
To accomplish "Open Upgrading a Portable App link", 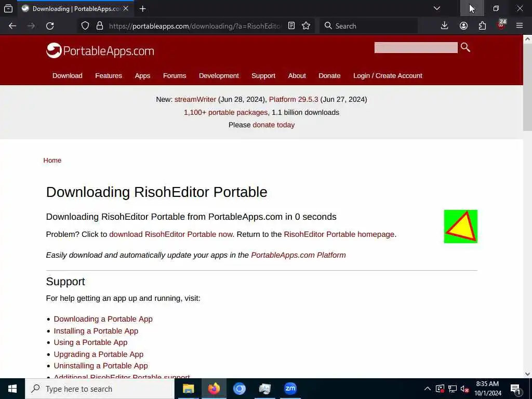I will [99, 354].
